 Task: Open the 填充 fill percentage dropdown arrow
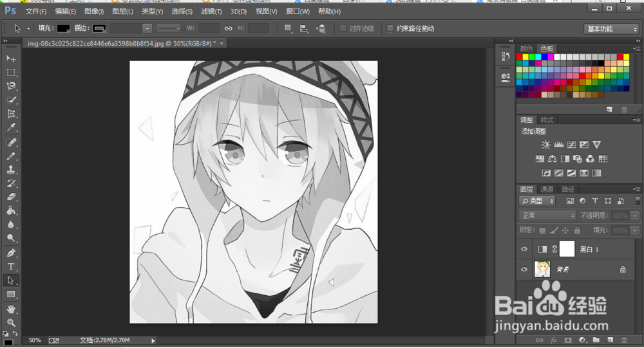click(x=636, y=230)
